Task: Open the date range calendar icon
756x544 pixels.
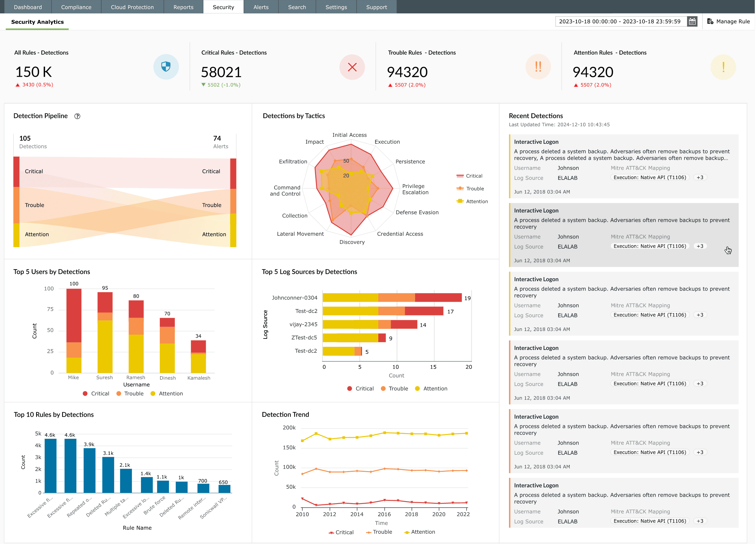Action: click(x=692, y=21)
